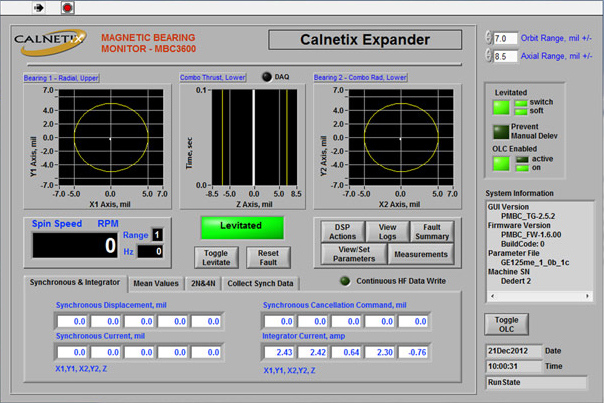604x403 pixels.
Task: Adjust the Orbit Range stepper arrows
Action: pos(486,38)
